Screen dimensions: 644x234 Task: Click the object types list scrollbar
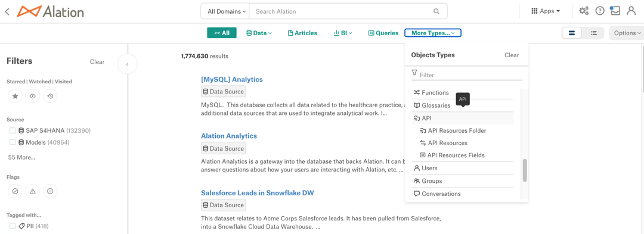525,170
